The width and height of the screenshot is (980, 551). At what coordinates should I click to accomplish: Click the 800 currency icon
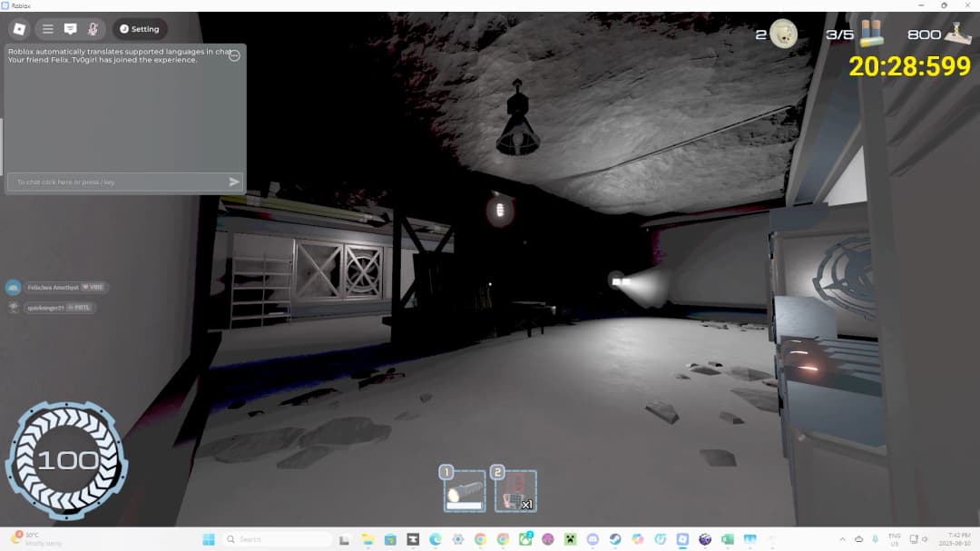click(957, 33)
